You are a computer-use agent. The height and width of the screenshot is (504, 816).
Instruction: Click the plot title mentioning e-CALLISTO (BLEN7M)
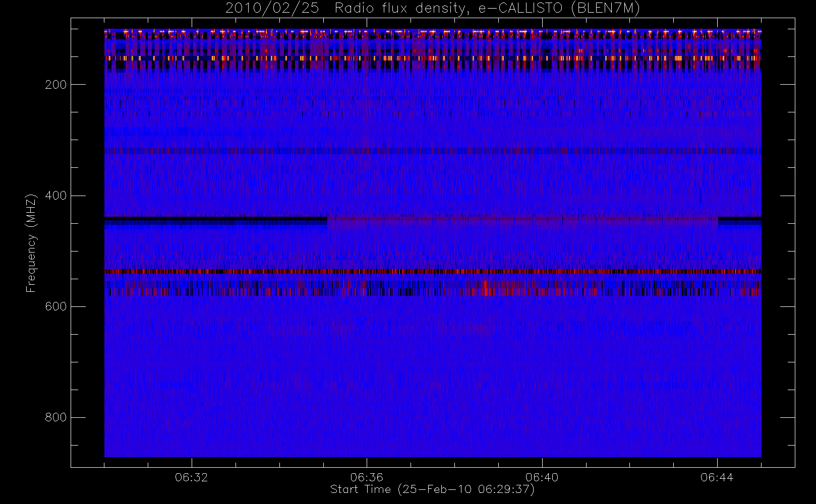(x=432, y=8)
